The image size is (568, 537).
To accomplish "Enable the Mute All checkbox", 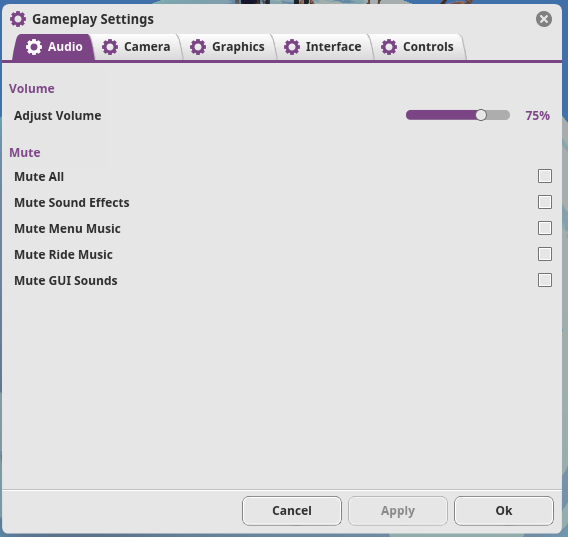I will pos(545,176).
